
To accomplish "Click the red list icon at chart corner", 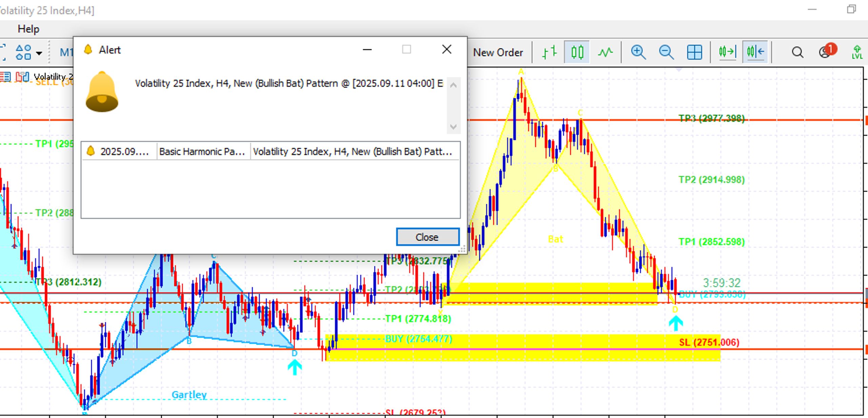I will tap(5, 77).
